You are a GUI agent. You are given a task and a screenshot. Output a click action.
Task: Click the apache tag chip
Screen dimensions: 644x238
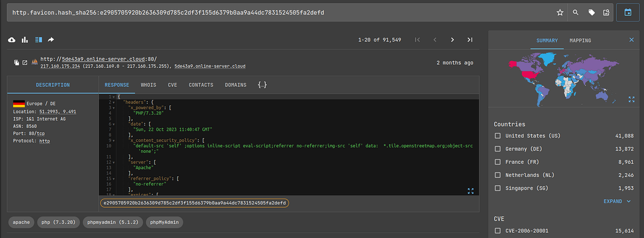pos(21,222)
